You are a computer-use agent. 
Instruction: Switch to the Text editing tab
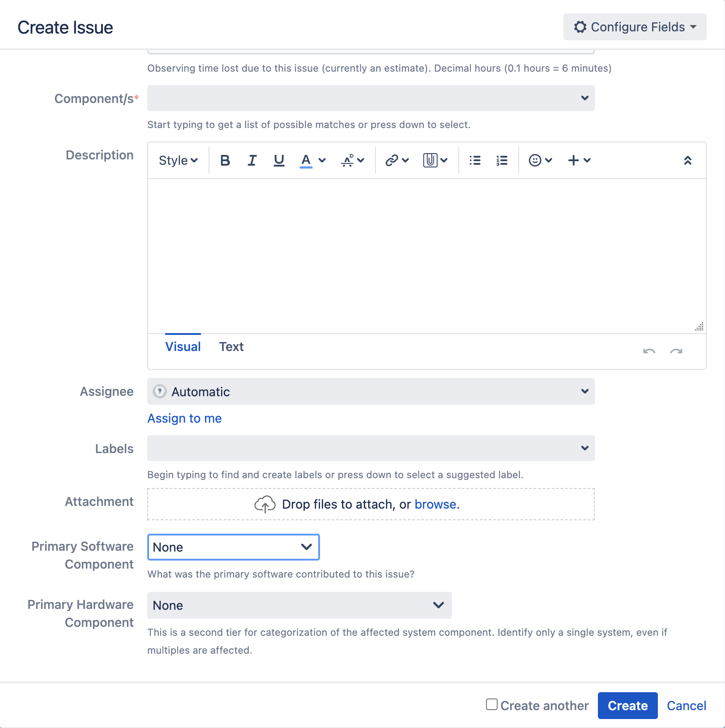pyautogui.click(x=231, y=347)
